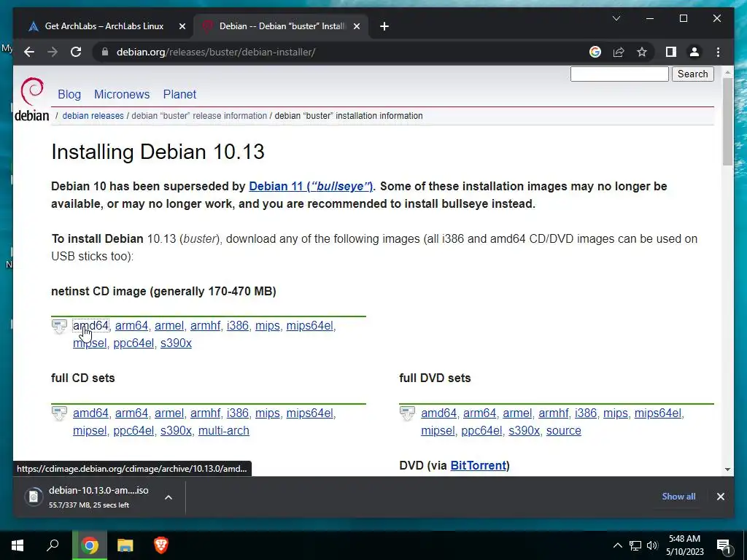Click the scrollbar down arrow
The width and height of the screenshot is (747, 560).
(727, 470)
